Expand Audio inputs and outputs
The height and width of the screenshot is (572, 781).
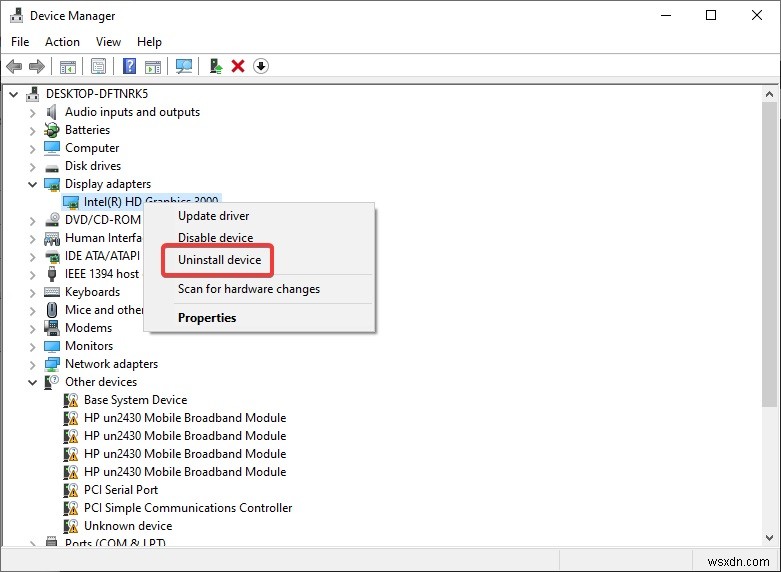pos(33,113)
